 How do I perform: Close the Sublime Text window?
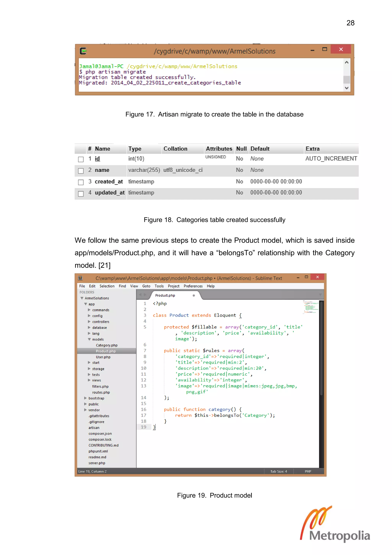pyautogui.click(x=317, y=277)
